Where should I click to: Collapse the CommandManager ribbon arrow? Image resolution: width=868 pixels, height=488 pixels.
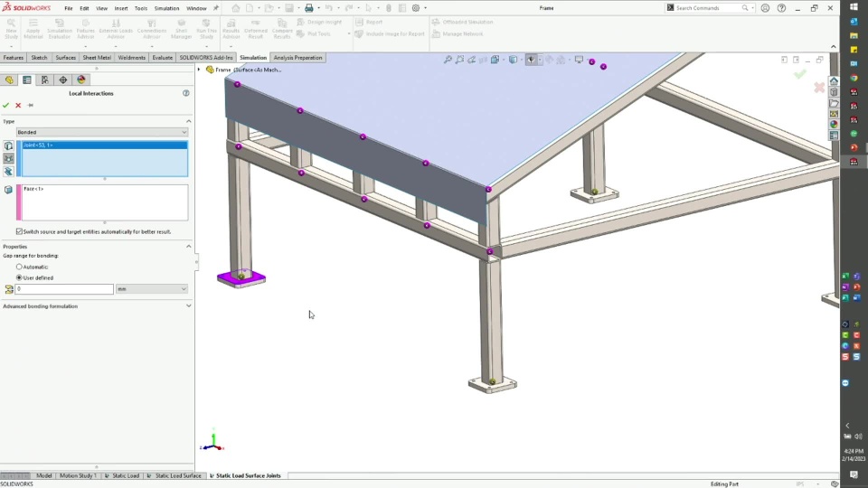coord(833,47)
